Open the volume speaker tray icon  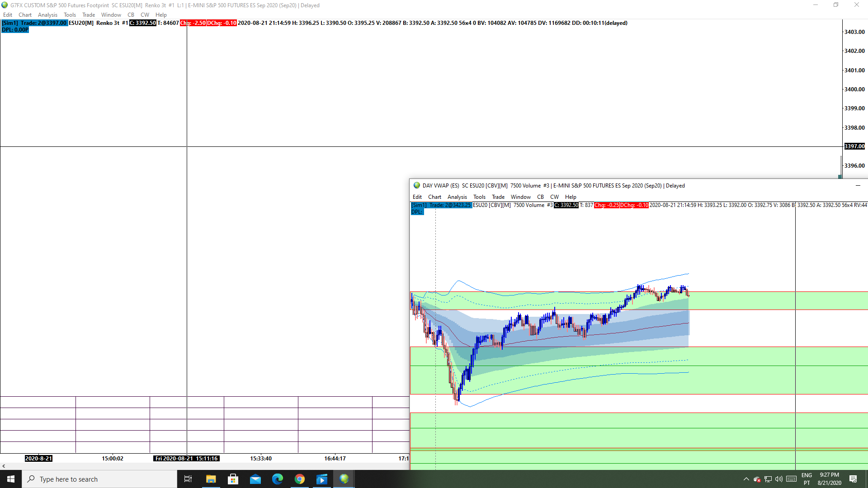point(778,479)
